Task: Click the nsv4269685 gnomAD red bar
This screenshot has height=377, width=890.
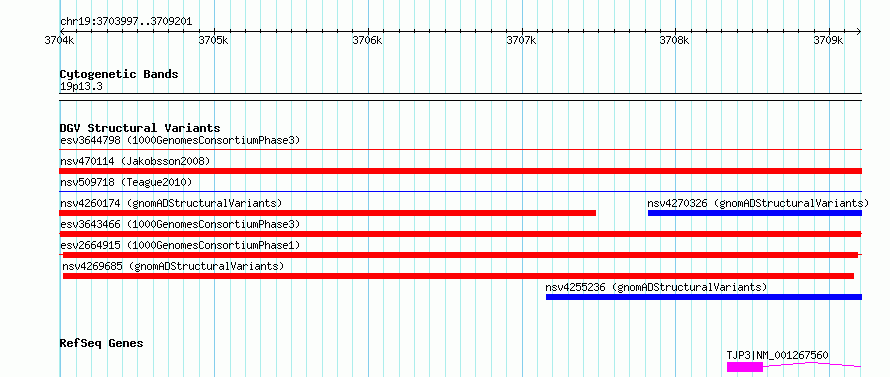Action: pos(458,276)
